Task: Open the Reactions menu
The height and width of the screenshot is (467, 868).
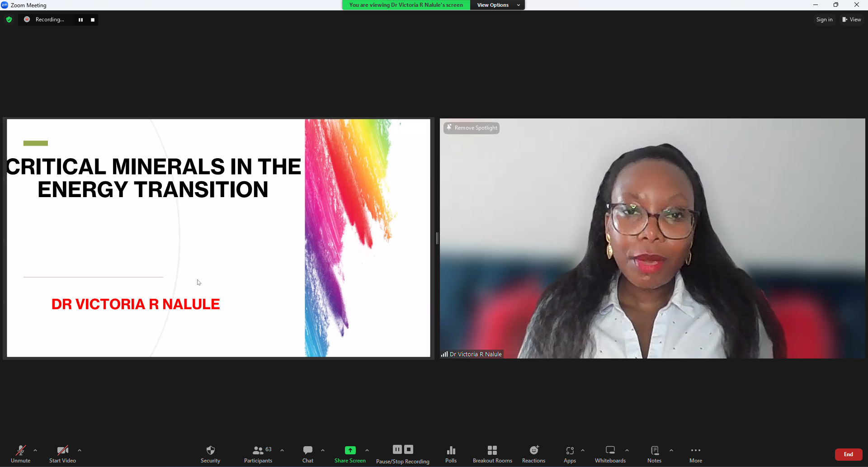Action: [533, 454]
